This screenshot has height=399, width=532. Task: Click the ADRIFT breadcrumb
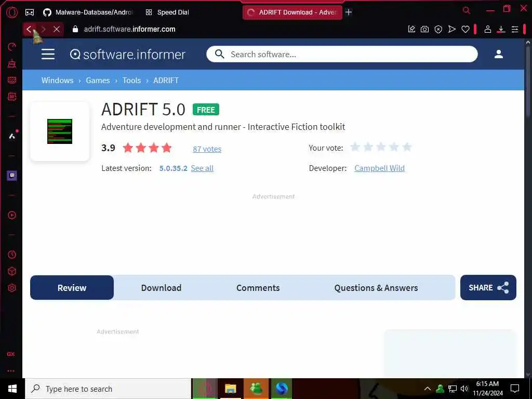[166, 81]
